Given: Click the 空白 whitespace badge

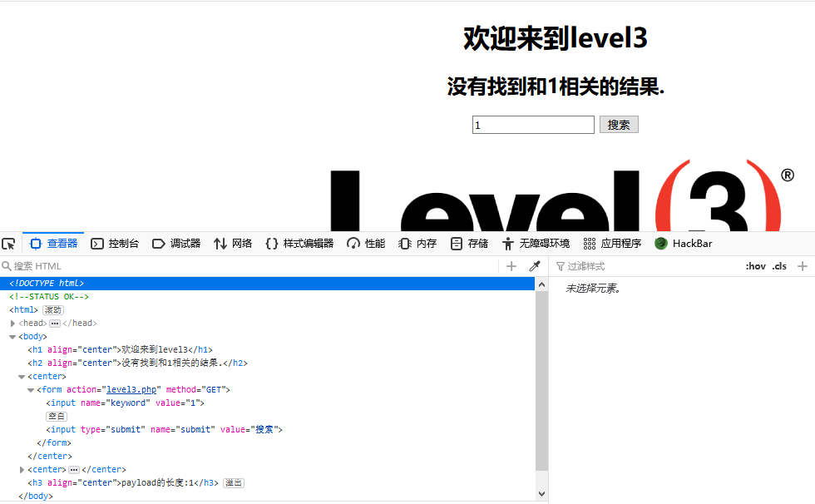Looking at the screenshot, I should [57, 416].
